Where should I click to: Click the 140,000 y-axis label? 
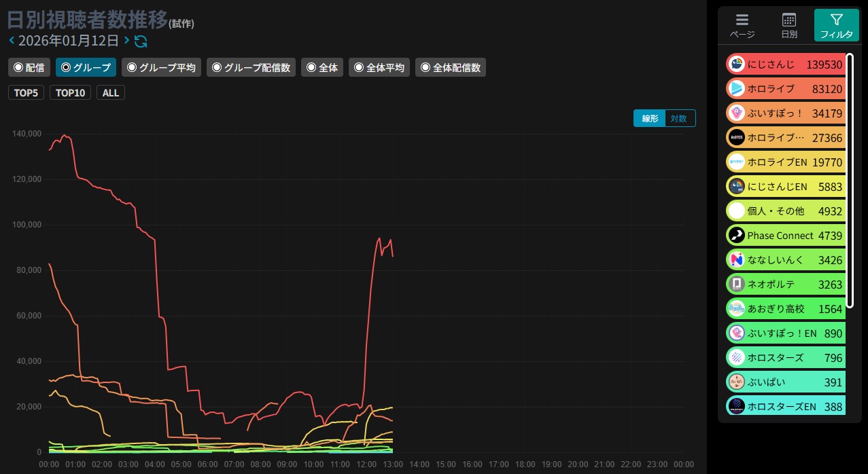[x=27, y=134]
